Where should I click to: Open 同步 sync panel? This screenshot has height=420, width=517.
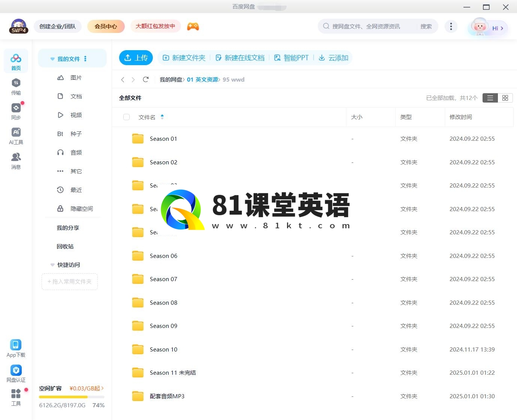[16, 112]
